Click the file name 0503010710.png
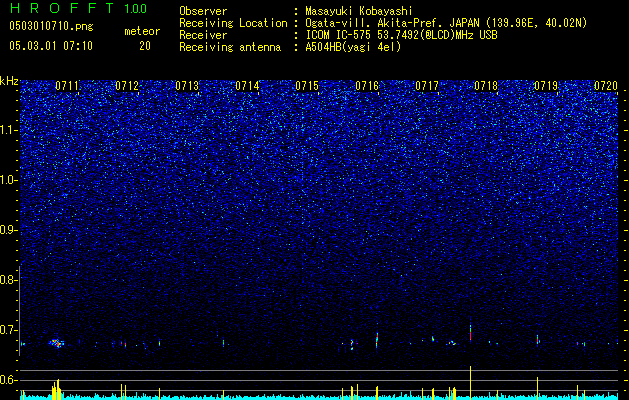Screen dimensions: 629x400 coord(51,27)
